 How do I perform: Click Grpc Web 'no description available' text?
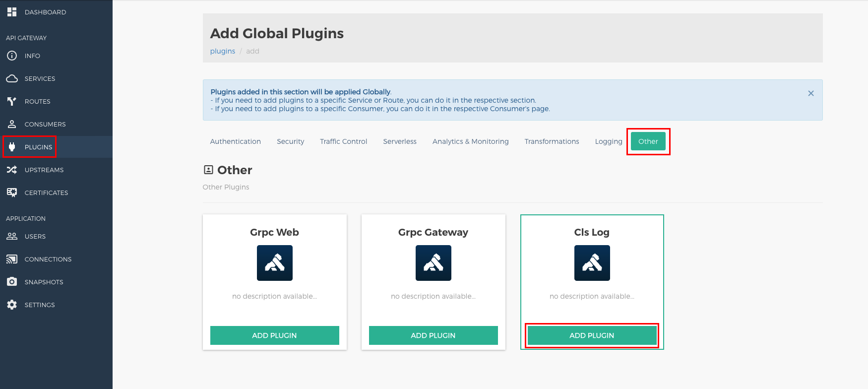275,296
